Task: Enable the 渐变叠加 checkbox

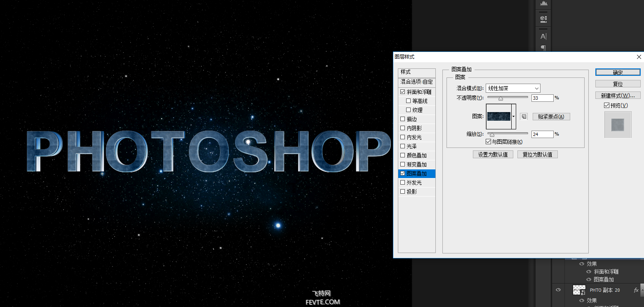Action: (x=403, y=164)
